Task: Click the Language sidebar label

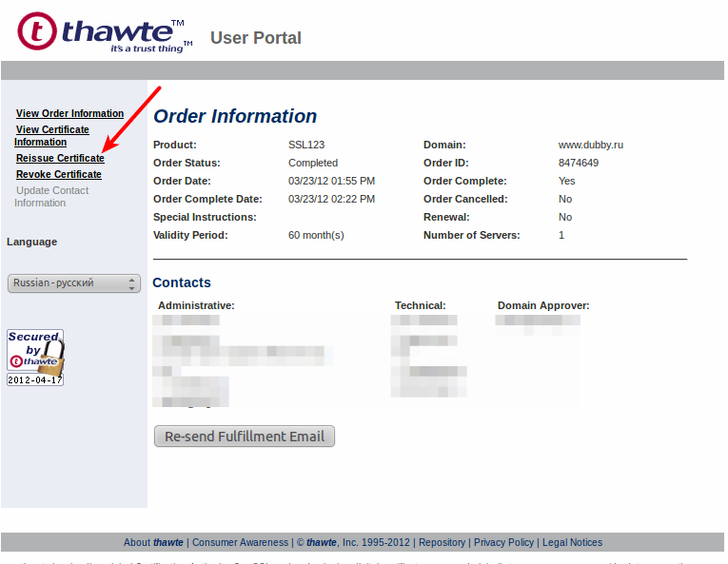Action: (x=31, y=242)
